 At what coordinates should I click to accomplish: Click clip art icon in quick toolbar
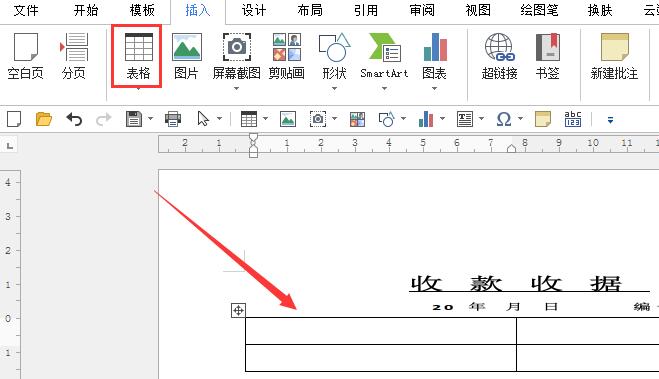click(x=357, y=119)
